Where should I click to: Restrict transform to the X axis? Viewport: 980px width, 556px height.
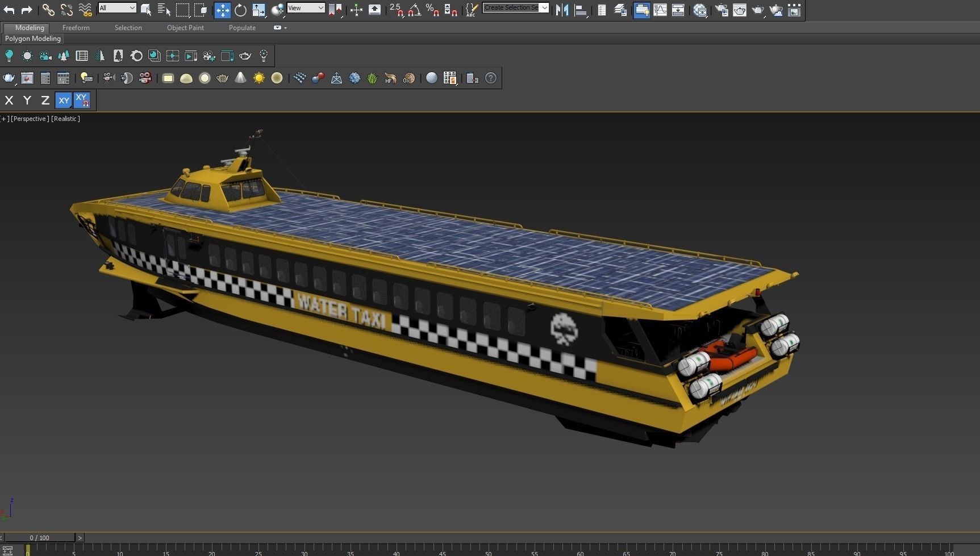tap(9, 101)
